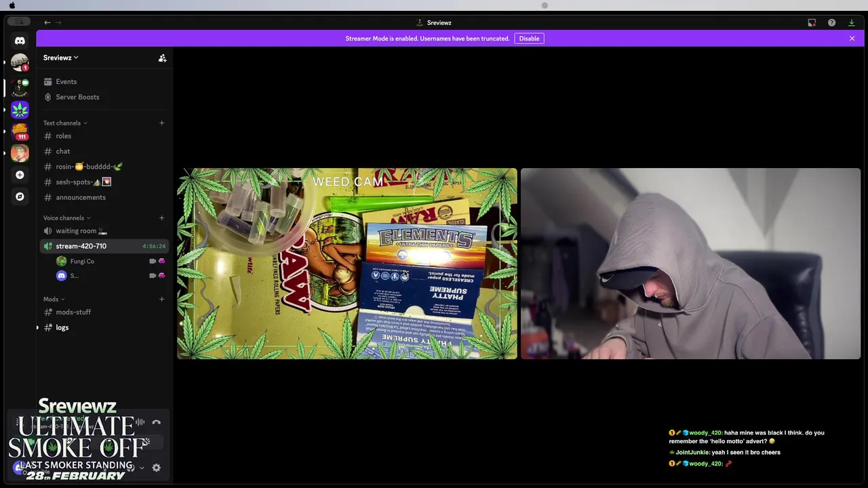Click Fungi Co's camera icon
Image resolution: width=868 pixels, height=488 pixels.
click(153, 261)
